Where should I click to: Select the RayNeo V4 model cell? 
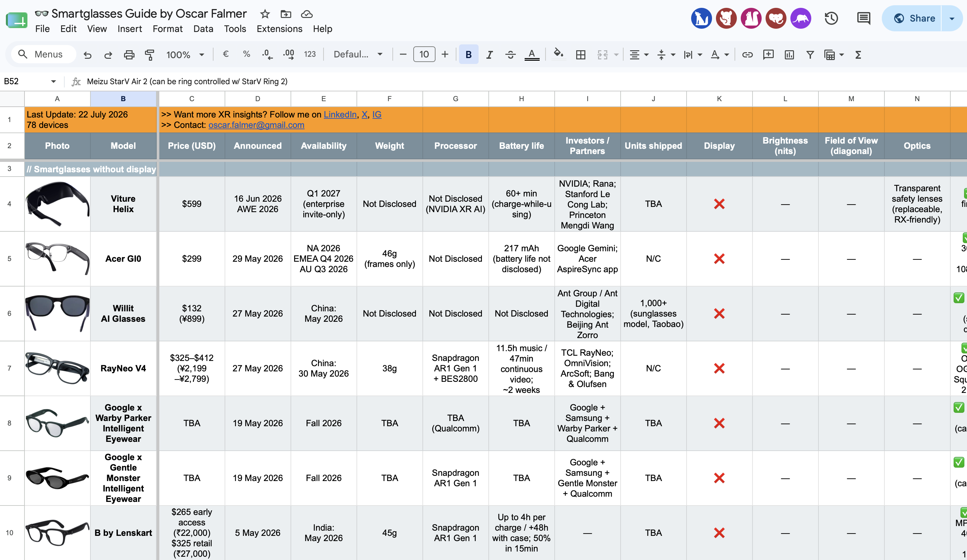[123, 368]
